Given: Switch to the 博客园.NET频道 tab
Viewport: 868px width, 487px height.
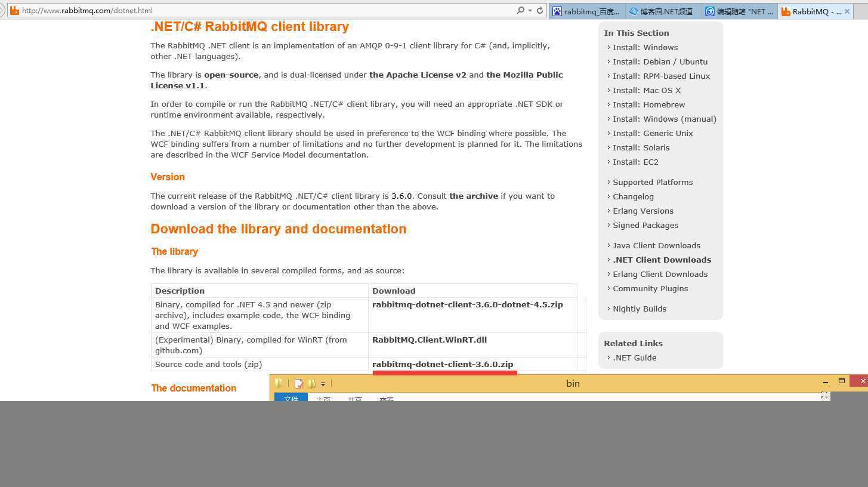Looking at the screenshot, I should [663, 11].
